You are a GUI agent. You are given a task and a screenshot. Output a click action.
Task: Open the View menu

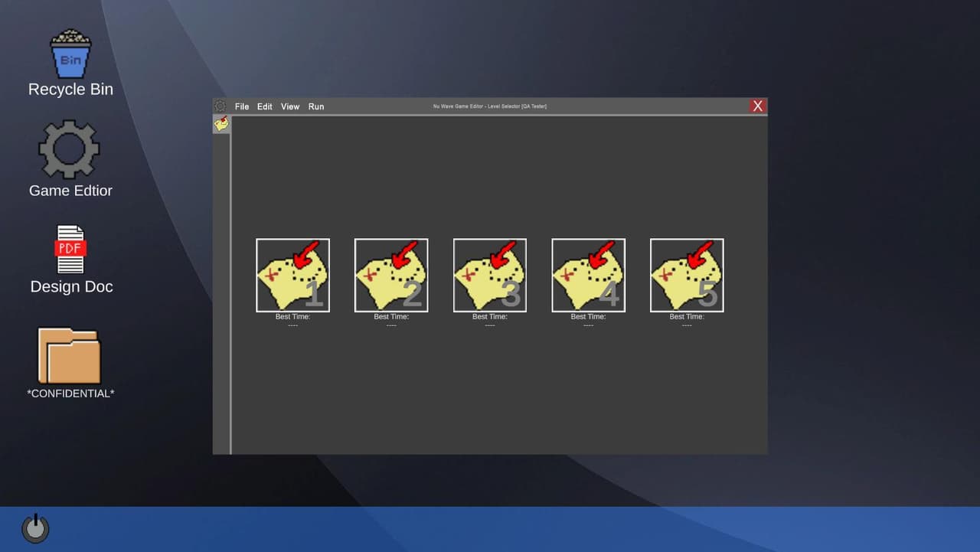tap(290, 106)
